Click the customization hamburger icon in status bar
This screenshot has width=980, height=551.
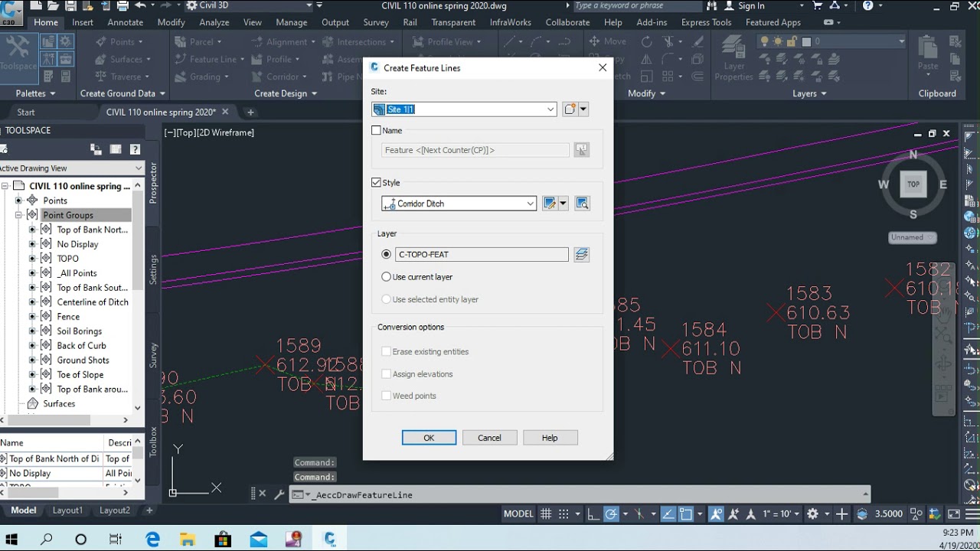coord(971,514)
